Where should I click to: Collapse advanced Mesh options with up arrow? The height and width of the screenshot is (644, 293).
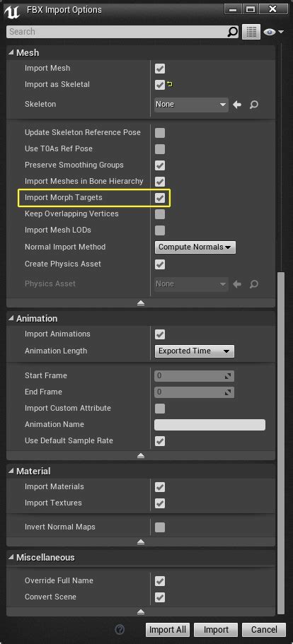(x=141, y=303)
